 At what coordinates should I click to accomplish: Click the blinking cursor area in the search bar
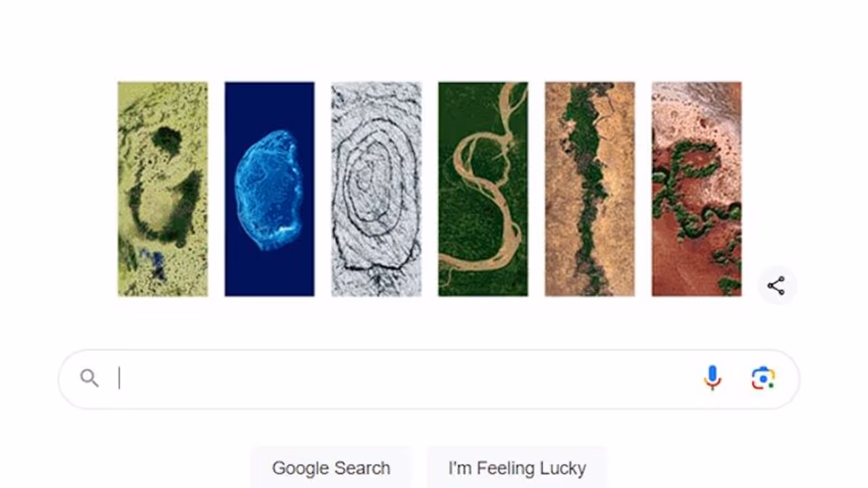121,378
